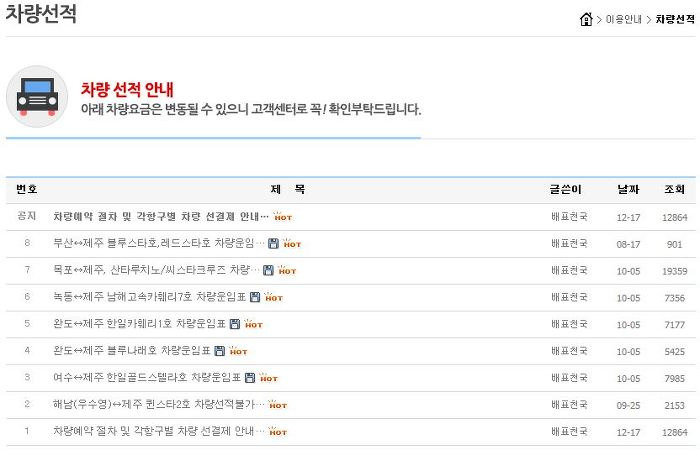Screen dimensions: 700x450
Task: Click view count 901
Action: pyautogui.click(x=674, y=244)
